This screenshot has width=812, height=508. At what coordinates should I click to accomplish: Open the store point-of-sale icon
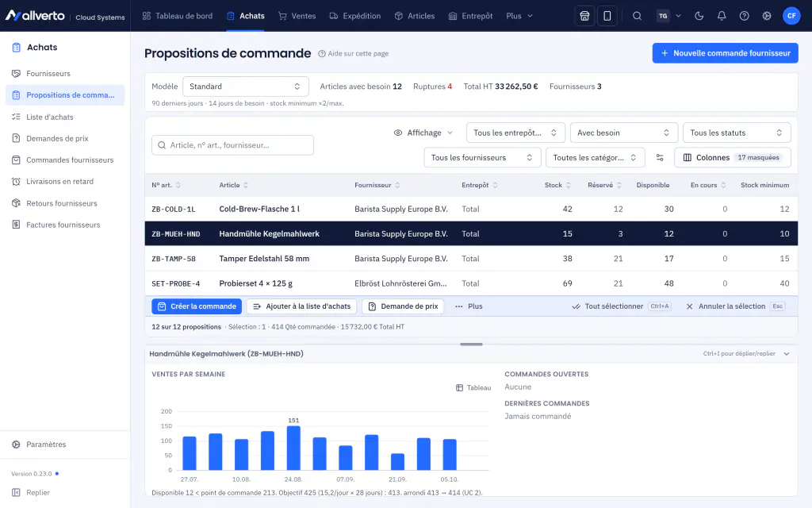(584, 16)
